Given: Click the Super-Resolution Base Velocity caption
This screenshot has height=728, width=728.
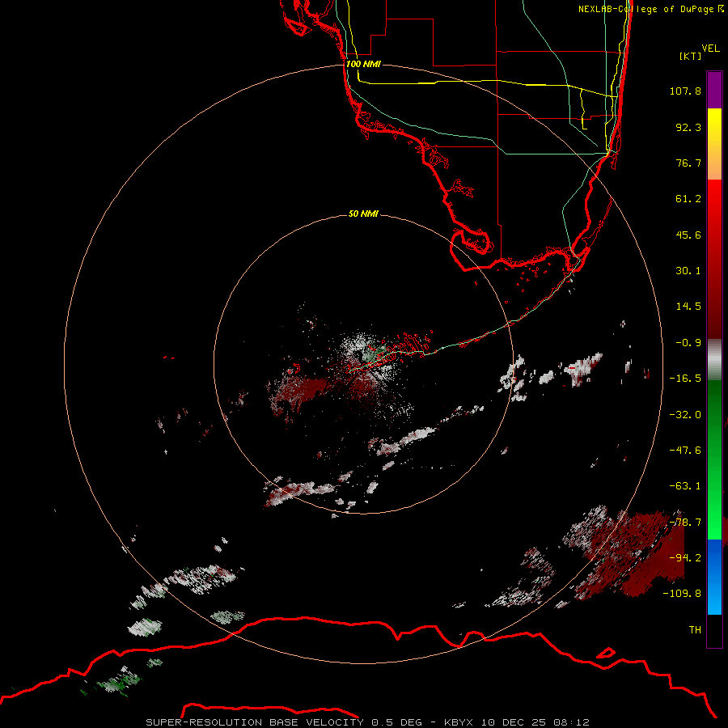Looking at the screenshot, I should click(367, 722).
